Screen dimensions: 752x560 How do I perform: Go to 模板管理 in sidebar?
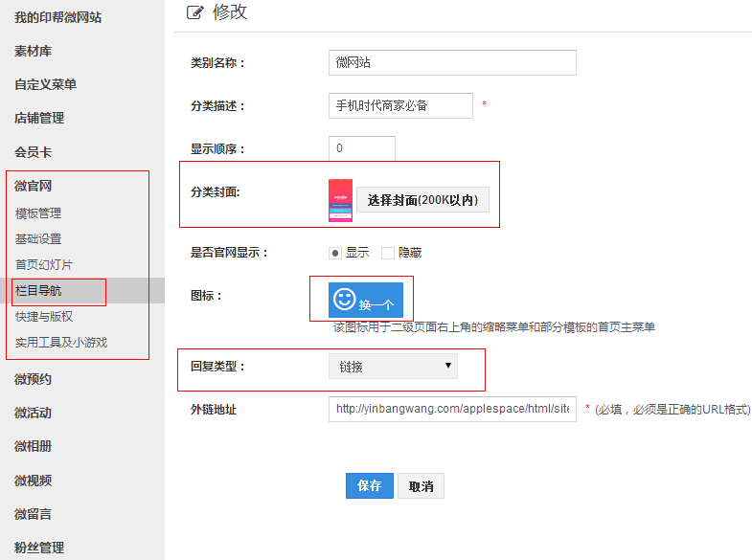pos(38,213)
